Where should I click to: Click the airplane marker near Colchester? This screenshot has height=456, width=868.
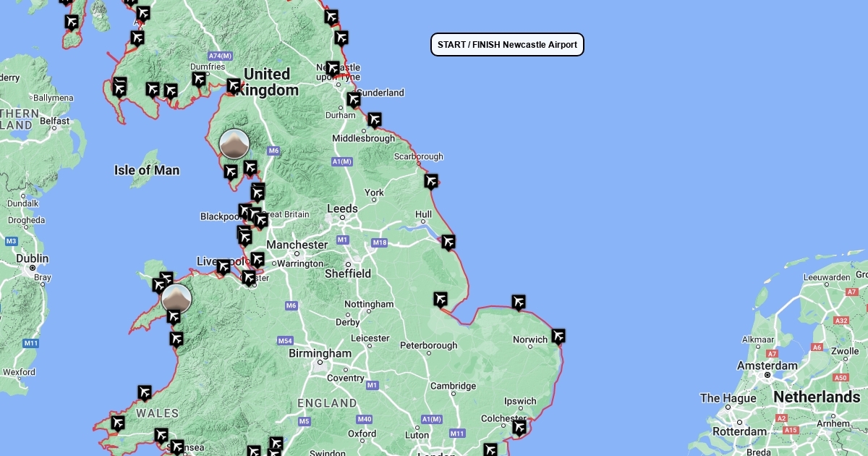tap(519, 427)
